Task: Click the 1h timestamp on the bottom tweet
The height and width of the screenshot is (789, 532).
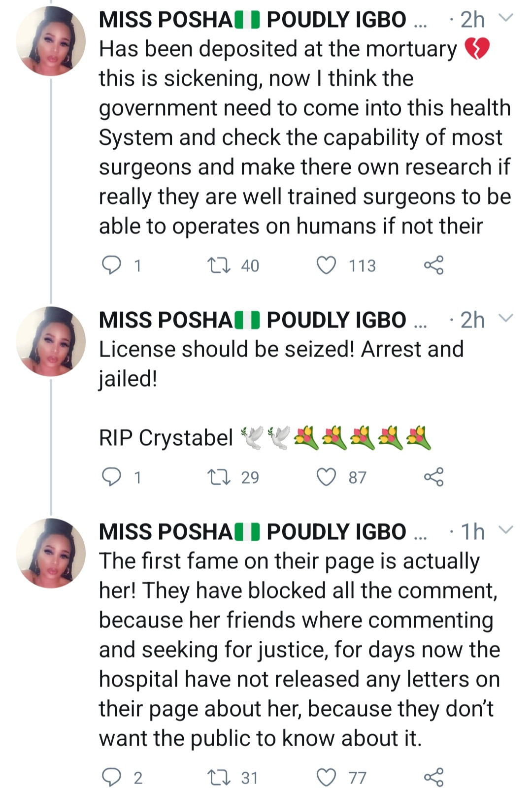Action: coord(472,530)
